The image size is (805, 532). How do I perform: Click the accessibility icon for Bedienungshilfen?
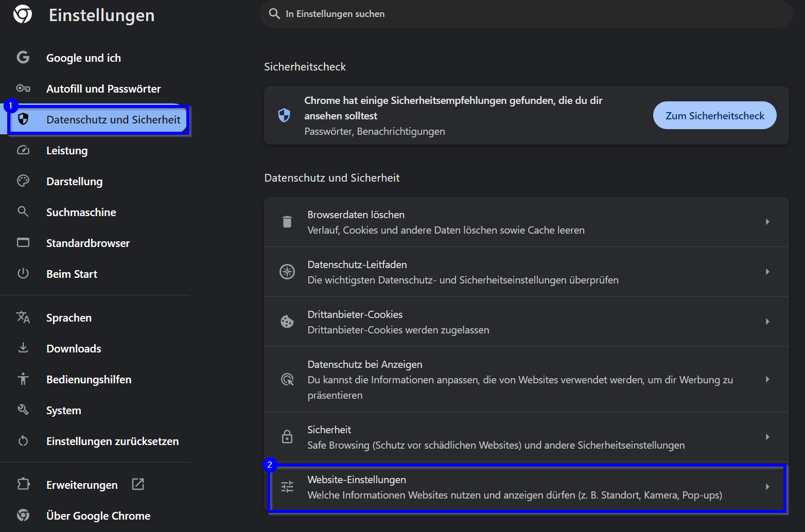click(23, 379)
